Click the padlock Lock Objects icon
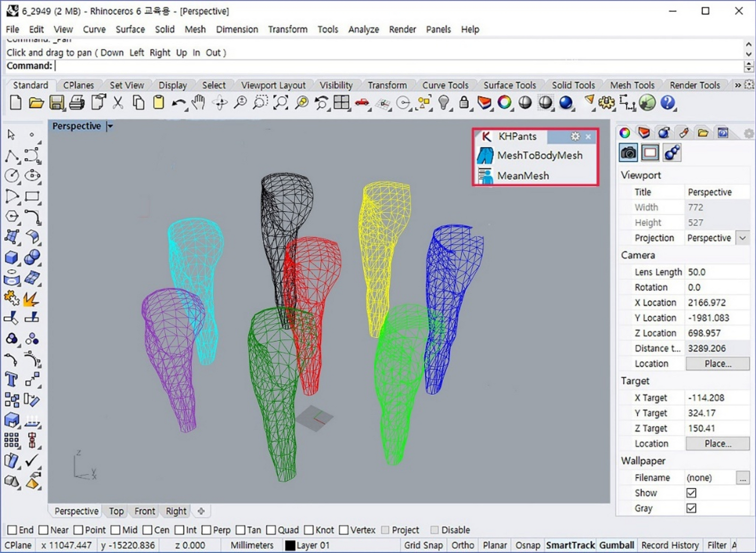 click(x=464, y=102)
